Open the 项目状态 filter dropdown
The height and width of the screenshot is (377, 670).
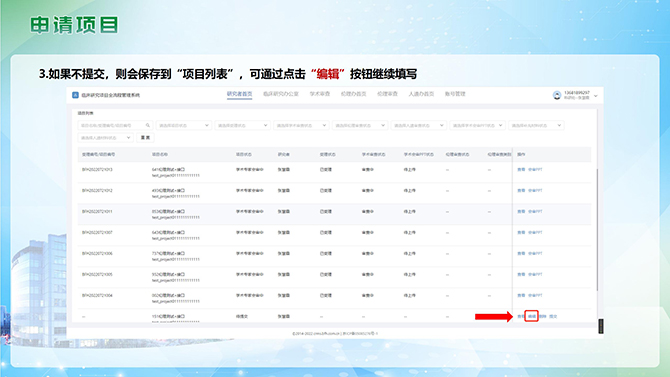click(183, 125)
